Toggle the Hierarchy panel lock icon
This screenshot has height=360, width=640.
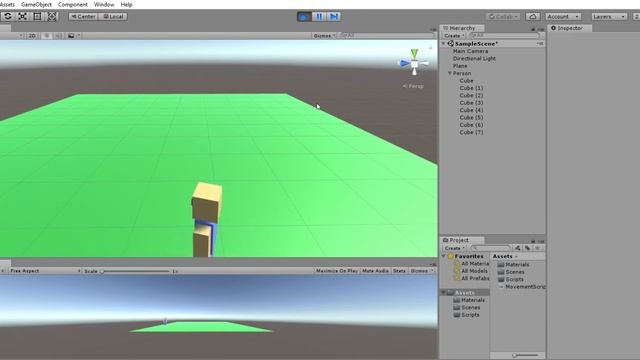coord(533,29)
